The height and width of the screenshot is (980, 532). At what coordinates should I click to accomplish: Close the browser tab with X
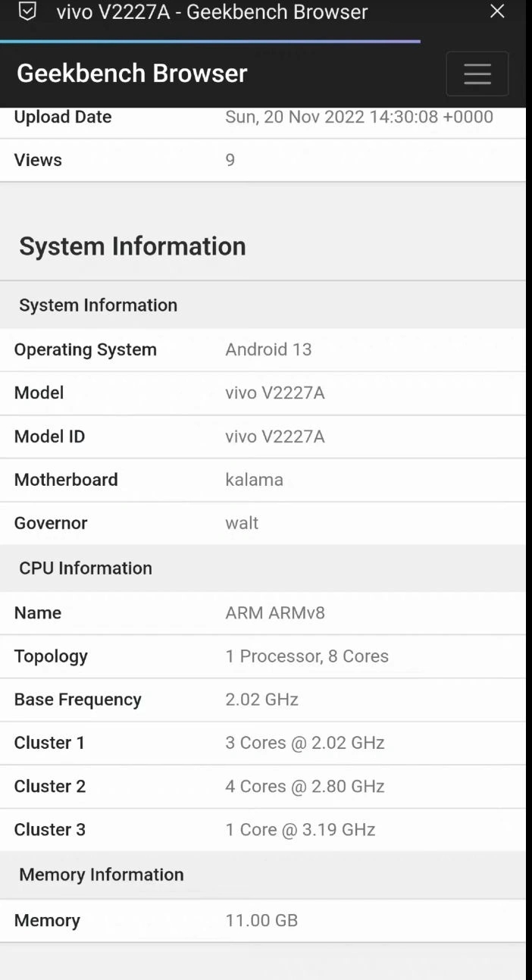(497, 11)
